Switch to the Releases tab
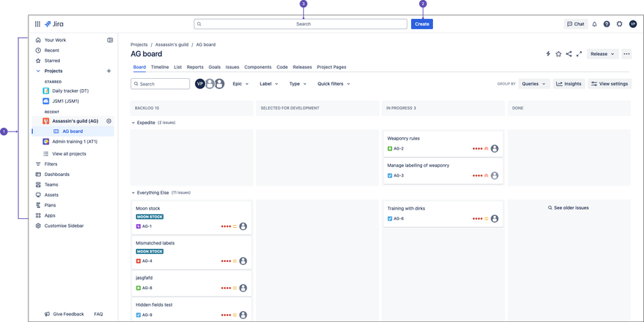Viewport: 644px width, 322px height. [x=302, y=67]
